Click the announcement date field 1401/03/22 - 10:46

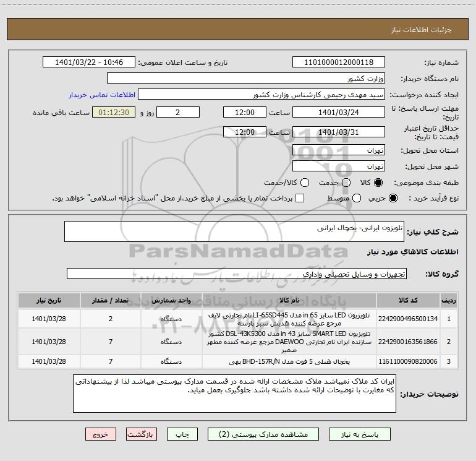89,62
